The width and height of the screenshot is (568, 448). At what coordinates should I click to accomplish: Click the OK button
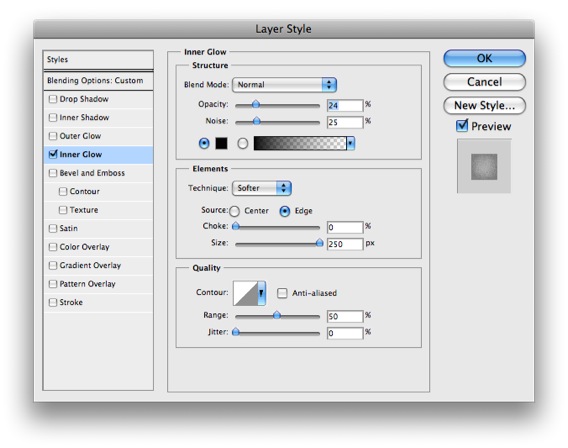pos(484,58)
